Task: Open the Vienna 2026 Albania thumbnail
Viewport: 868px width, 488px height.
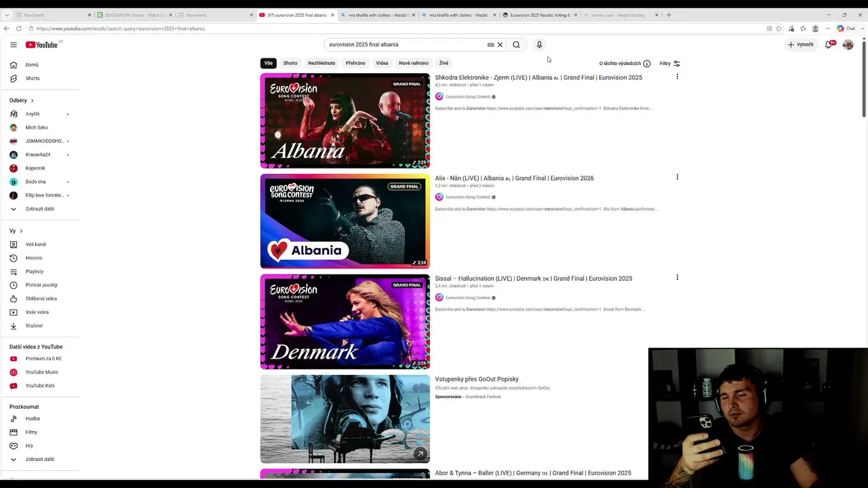Action: point(345,221)
